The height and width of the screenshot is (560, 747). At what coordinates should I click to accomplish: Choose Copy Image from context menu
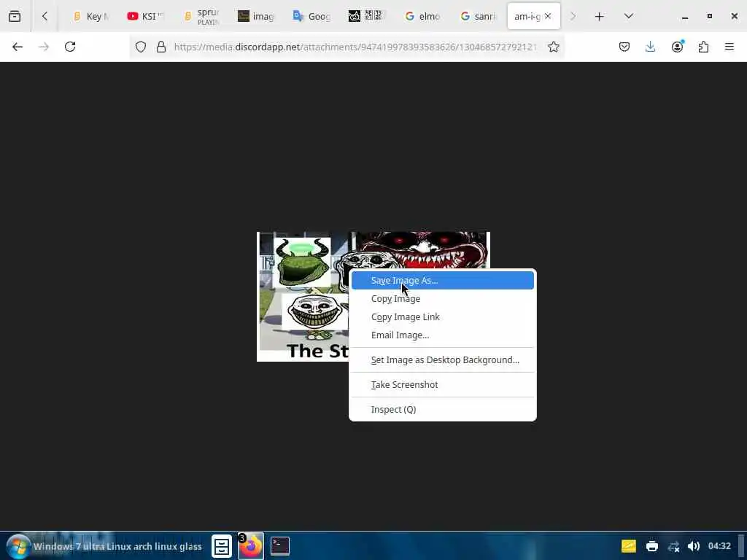coord(443,298)
